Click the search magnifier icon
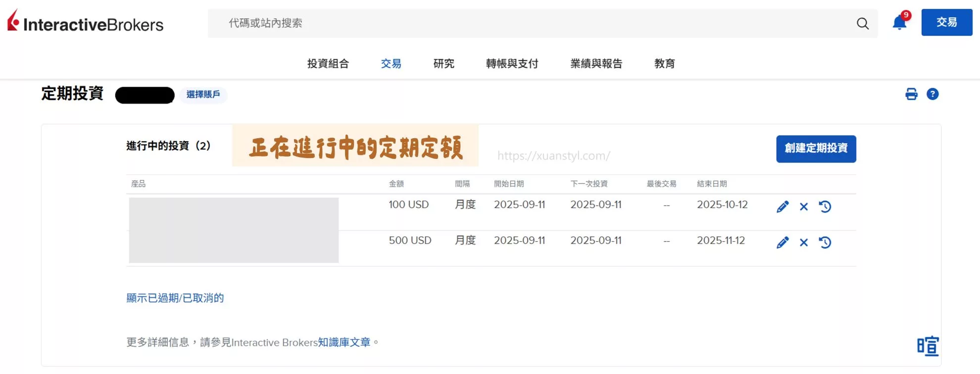This screenshot has height=374, width=980. [863, 23]
